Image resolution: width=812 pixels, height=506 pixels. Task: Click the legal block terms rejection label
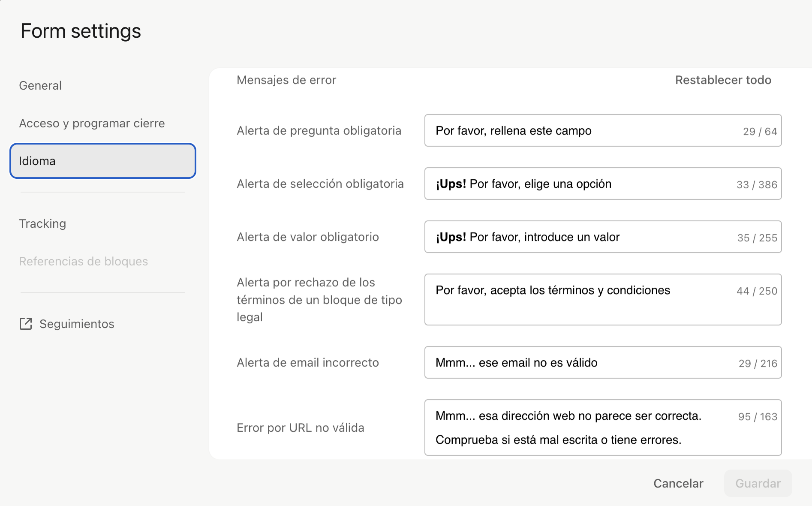click(x=319, y=300)
